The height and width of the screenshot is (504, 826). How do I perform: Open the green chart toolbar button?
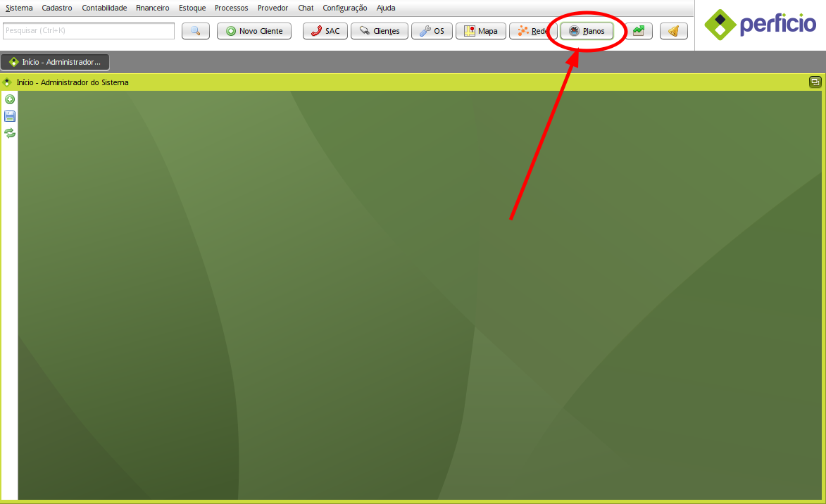coord(639,31)
